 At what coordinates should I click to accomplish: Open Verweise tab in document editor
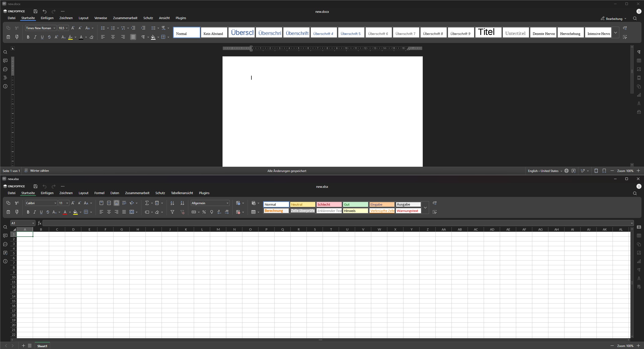(101, 18)
